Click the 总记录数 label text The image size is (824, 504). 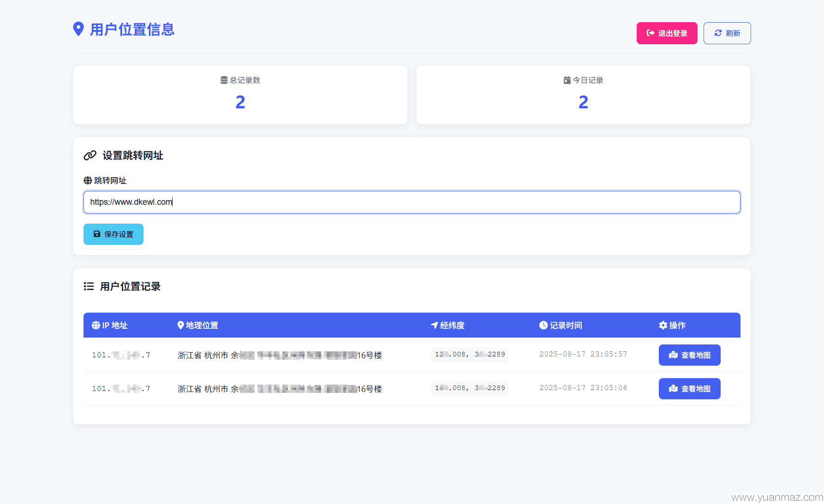click(x=245, y=80)
